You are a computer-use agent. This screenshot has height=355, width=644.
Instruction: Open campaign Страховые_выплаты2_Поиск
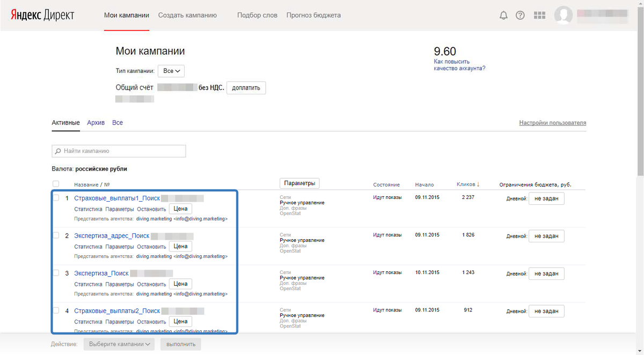point(117,311)
